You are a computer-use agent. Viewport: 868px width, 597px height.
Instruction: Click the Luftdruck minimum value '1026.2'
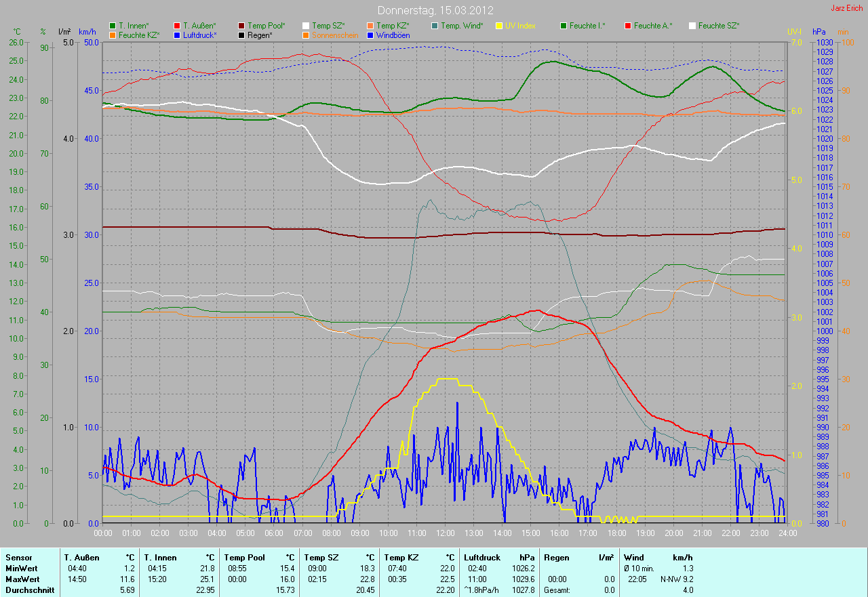coord(524,569)
